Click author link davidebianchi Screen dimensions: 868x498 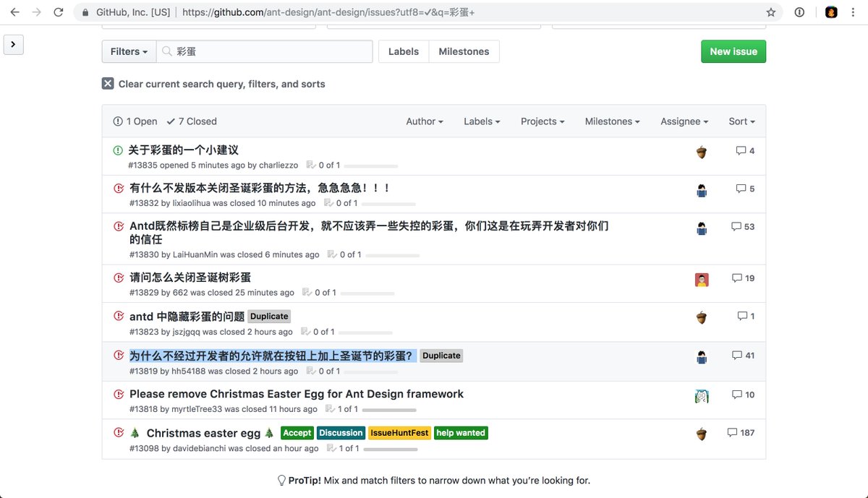(x=199, y=448)
